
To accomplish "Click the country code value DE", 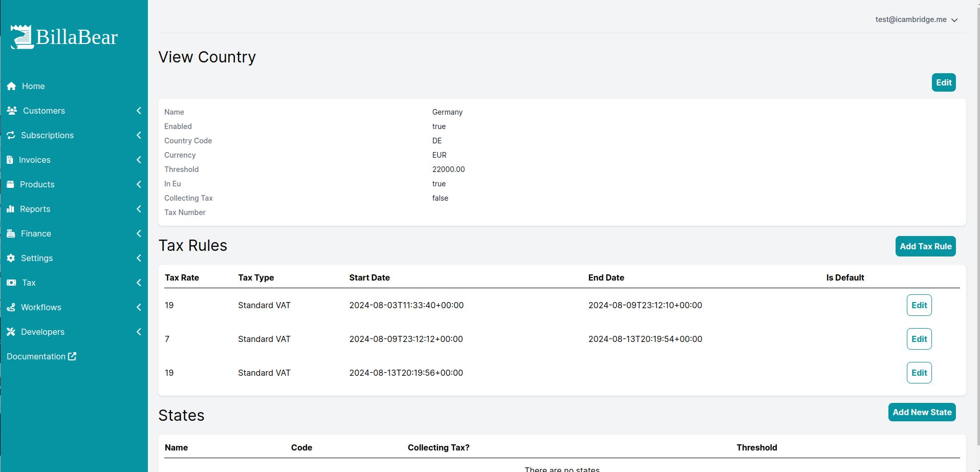I will pos(437,141).
